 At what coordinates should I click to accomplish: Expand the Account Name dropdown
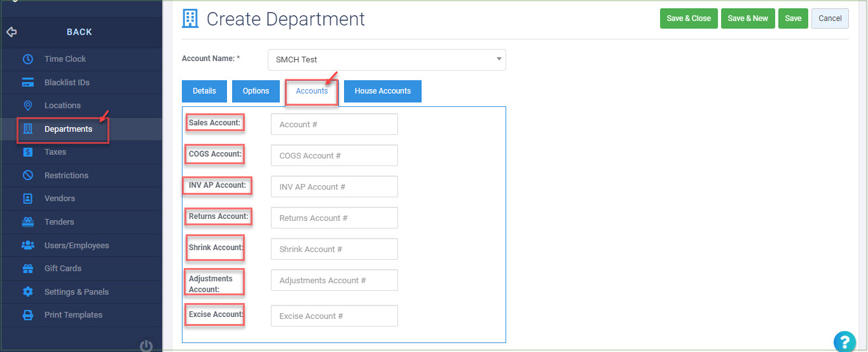(387, 60)
